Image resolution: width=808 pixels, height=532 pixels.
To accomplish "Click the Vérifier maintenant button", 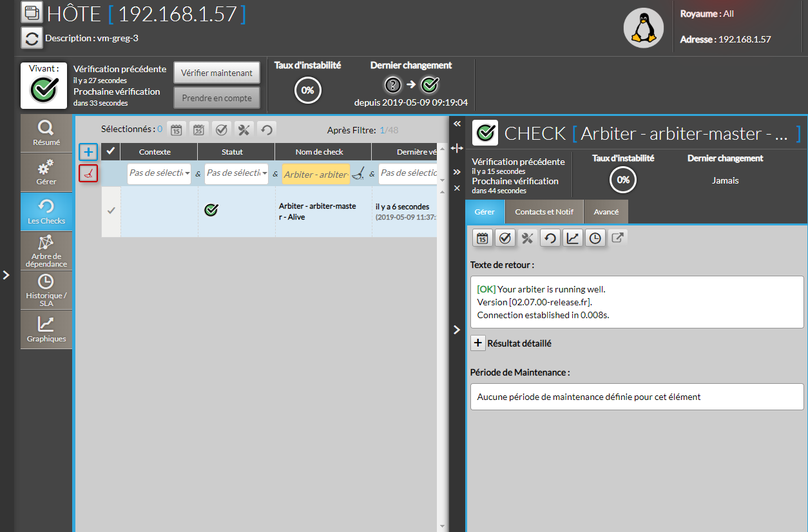I will [216, 73].
